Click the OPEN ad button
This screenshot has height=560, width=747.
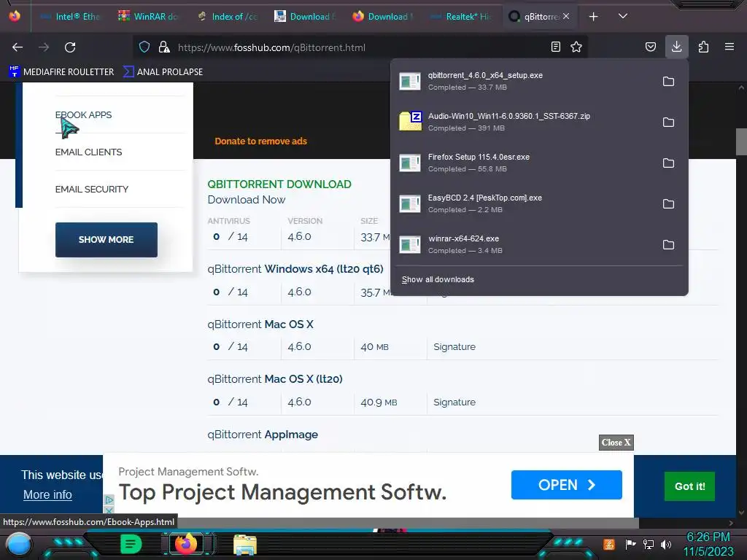pyautogui.click(x=566, y=485)
